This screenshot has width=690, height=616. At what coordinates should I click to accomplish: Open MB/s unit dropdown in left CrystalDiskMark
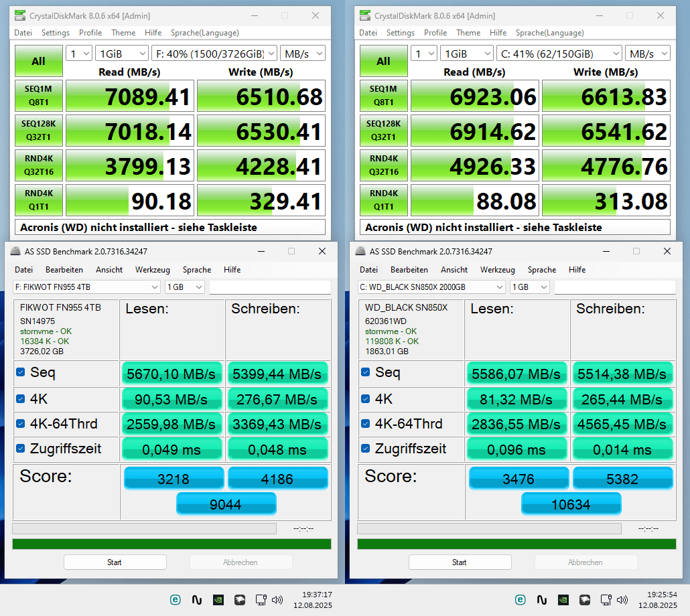pyautogui.click(x=303, y=54)
